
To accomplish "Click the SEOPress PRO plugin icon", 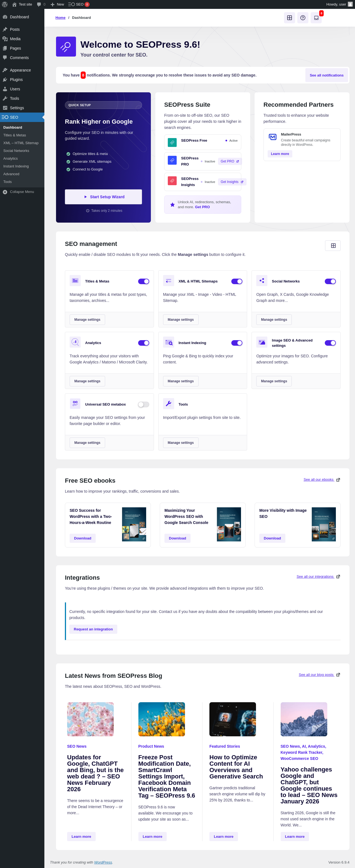I will 172,161.
